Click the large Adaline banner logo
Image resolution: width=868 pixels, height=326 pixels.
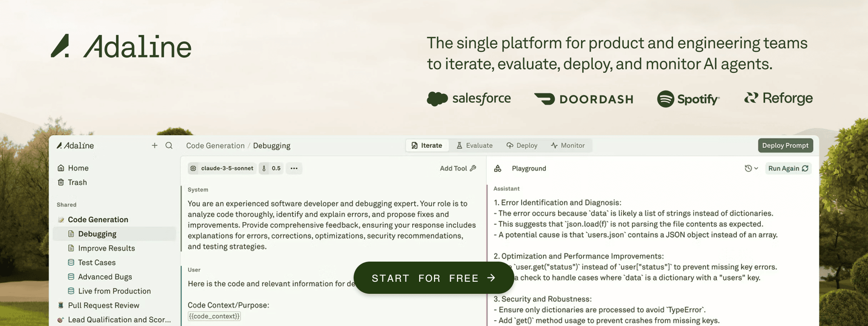pos(121,46)
